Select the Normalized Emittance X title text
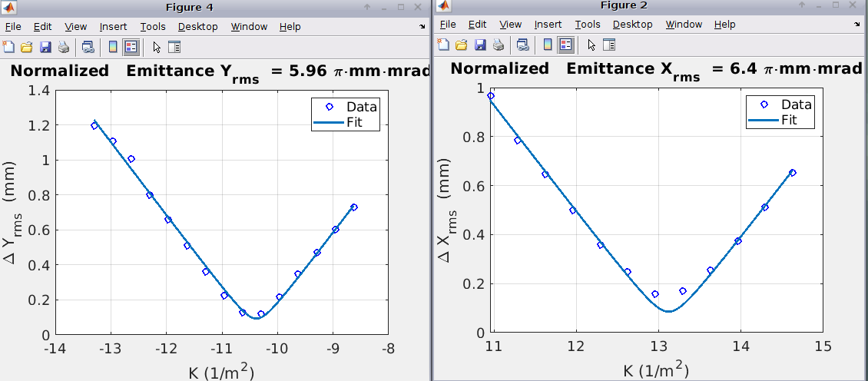Viewport: 868px width, 381px height. point(655,69)
